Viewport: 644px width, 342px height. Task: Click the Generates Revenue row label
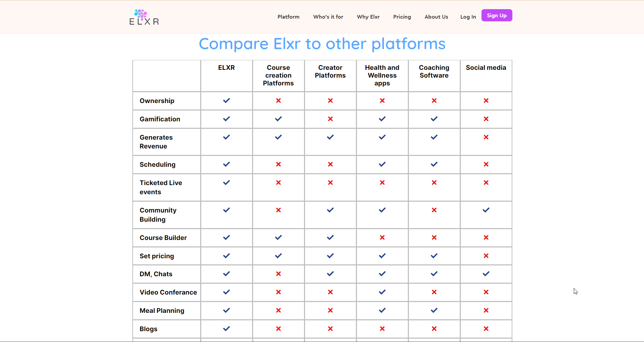coord(156,142)
